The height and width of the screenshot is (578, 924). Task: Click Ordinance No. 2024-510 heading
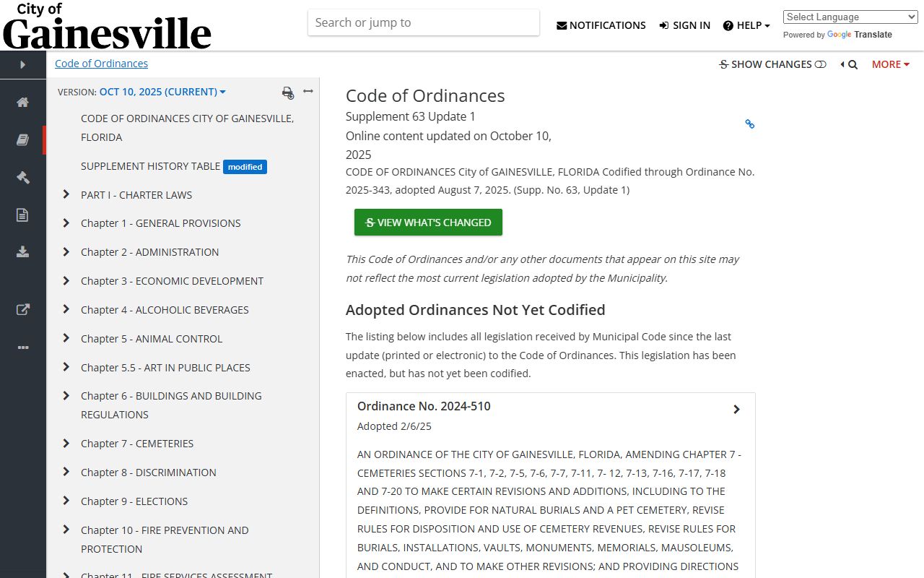(x=424, y=406)
